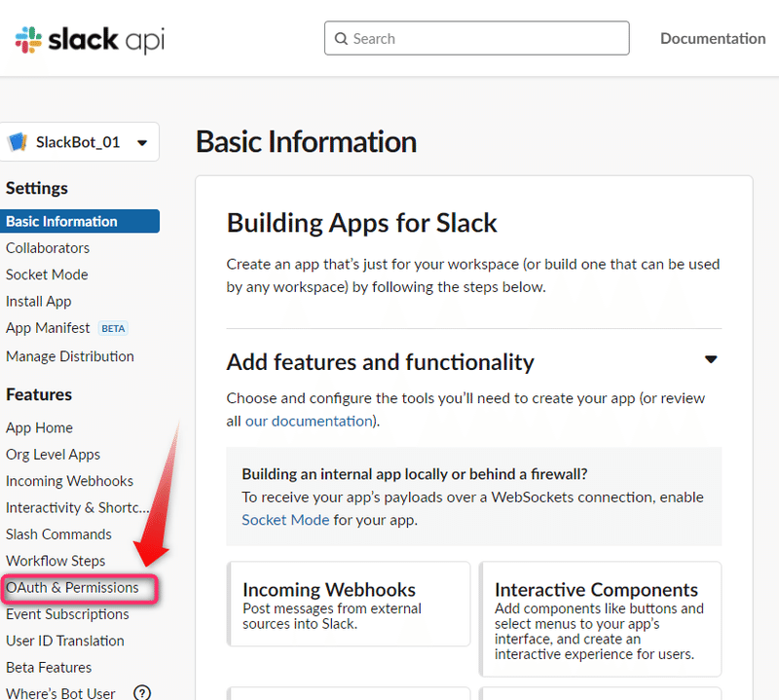Open Org Level Apps

tap(54, 455)
